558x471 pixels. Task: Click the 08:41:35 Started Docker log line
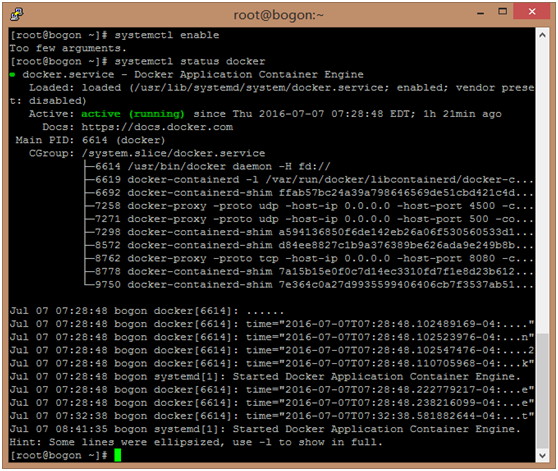click(265, 429)
